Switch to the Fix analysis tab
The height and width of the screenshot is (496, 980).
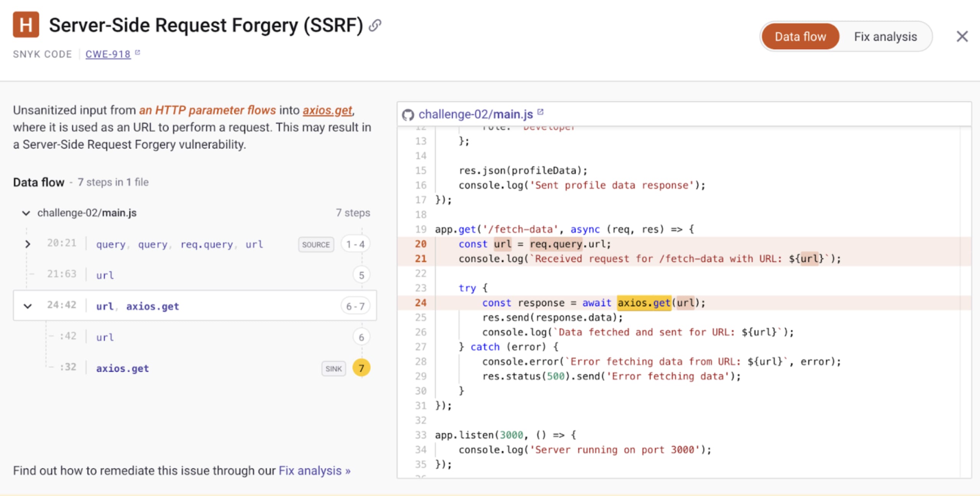click(885, 37)
